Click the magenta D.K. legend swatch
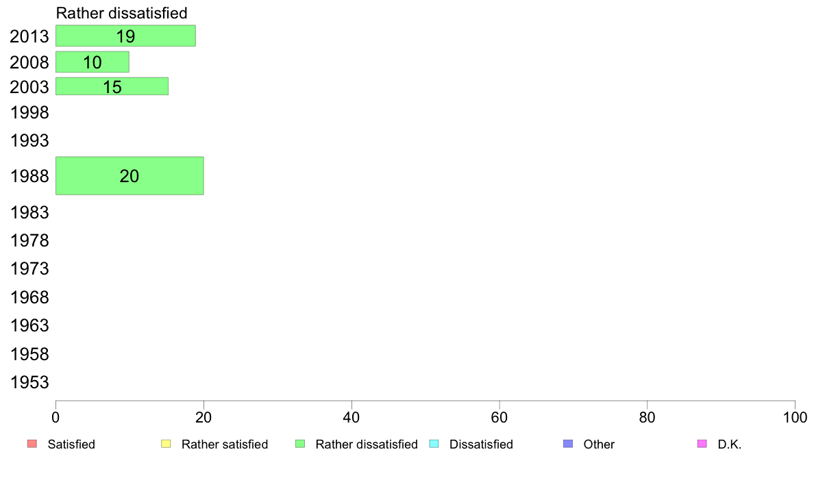The image size is (814, 504). [702, 444]
